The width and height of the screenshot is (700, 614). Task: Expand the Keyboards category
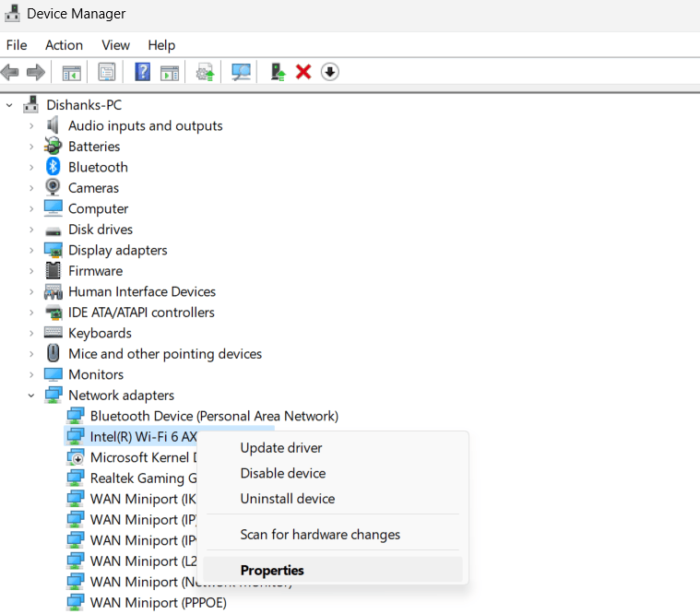(31, 333)
